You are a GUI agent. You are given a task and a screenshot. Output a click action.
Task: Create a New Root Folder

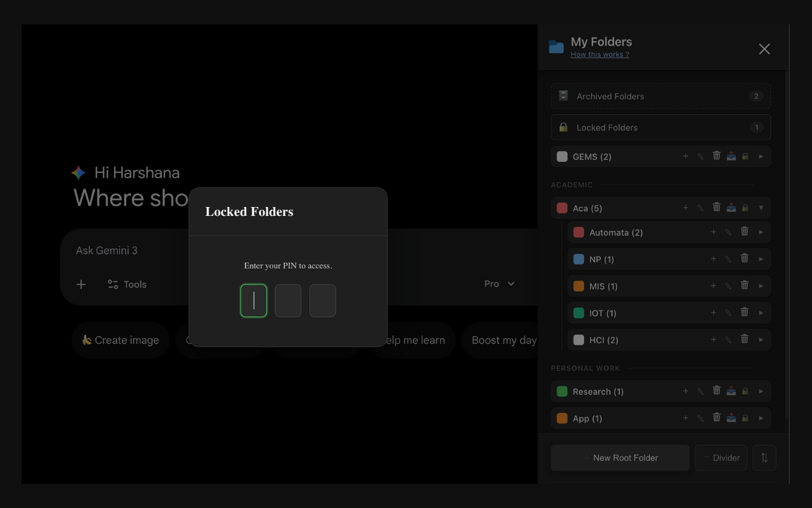click(619, 457)
